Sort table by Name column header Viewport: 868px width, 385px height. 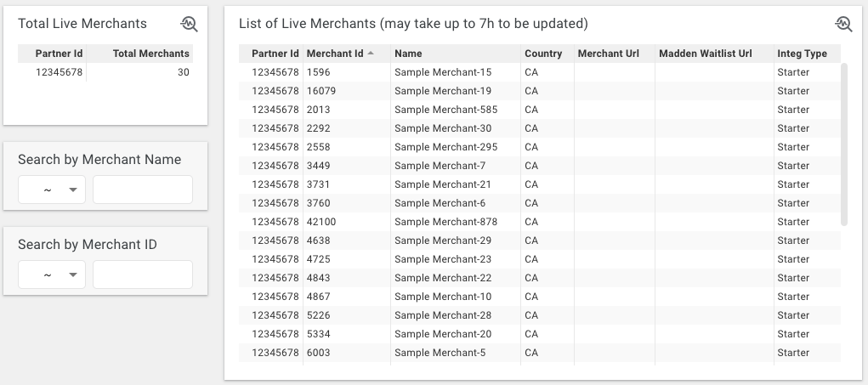(x=408, y=54)
